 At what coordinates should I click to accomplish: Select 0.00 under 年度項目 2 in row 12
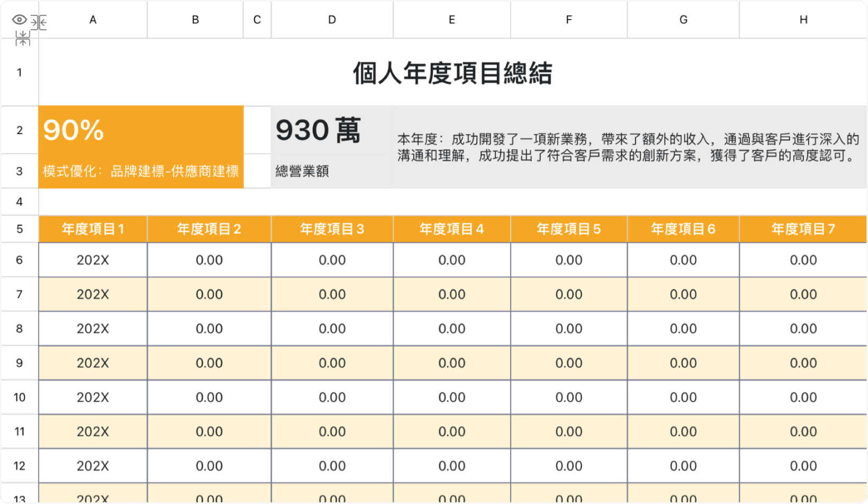tap(209, 466)
